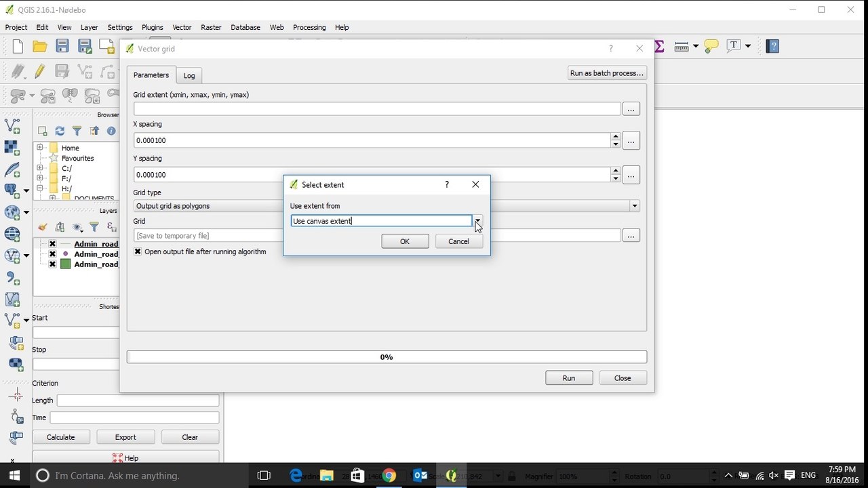Filter the legend with the Layers funnel icon
This screenshot has width=868, height=488.
point(94,228)
